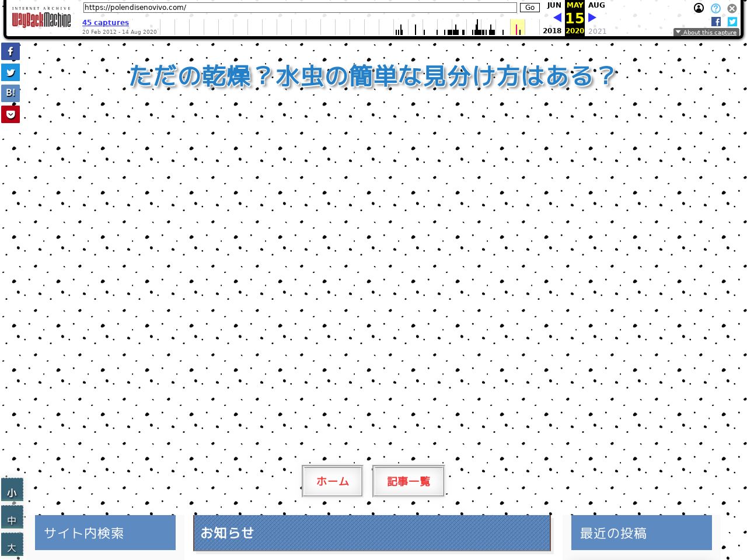Screen dimensions: 747x560
Task: Open the 45 captures link
Action: click(106, 23)
